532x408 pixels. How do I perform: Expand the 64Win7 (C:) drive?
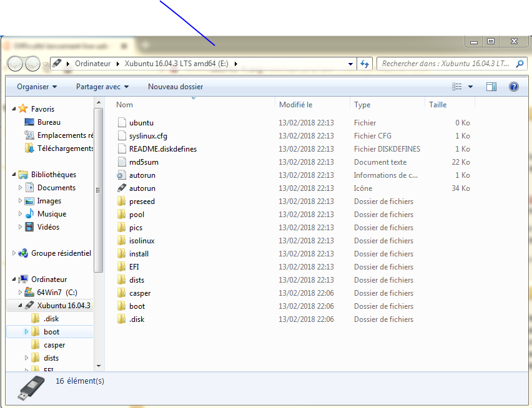click(x=20, y=292)
